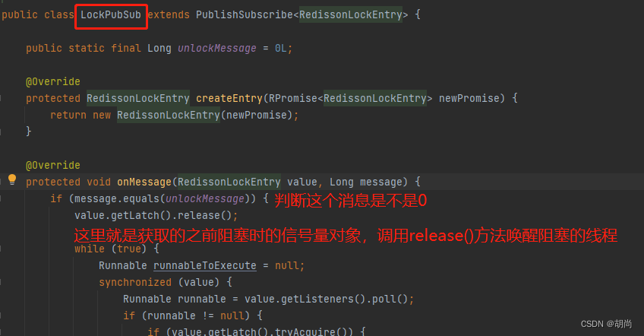Click the LockPubSub class name
644x336 pixels.
click(110, 14)
